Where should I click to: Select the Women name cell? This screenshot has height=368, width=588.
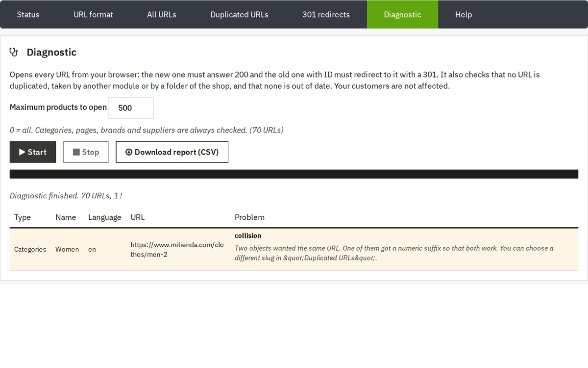click(67, 249)
